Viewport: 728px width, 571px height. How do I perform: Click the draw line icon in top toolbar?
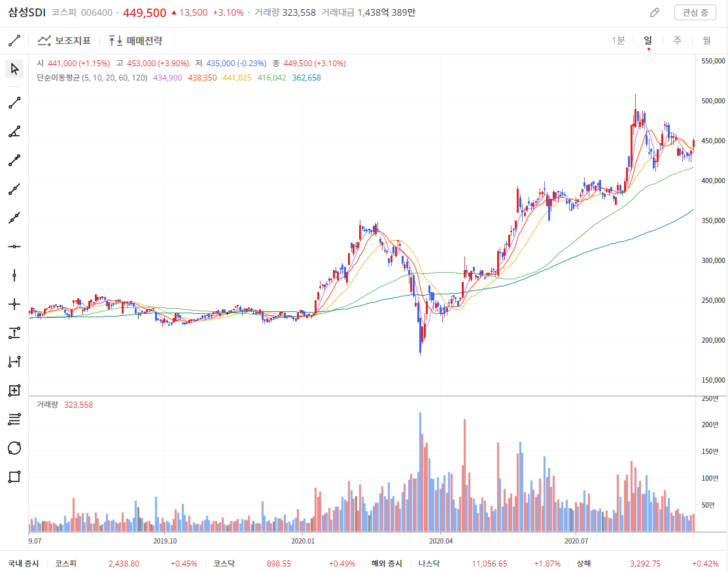pyautogui.click(x=14, y=41)
